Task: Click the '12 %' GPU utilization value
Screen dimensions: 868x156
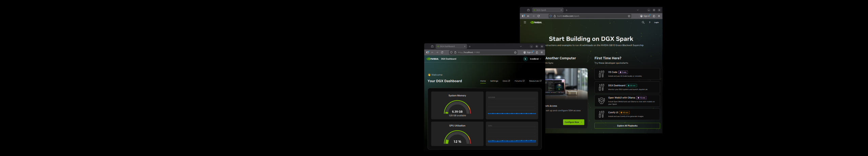Action: (x=457, y=142)
